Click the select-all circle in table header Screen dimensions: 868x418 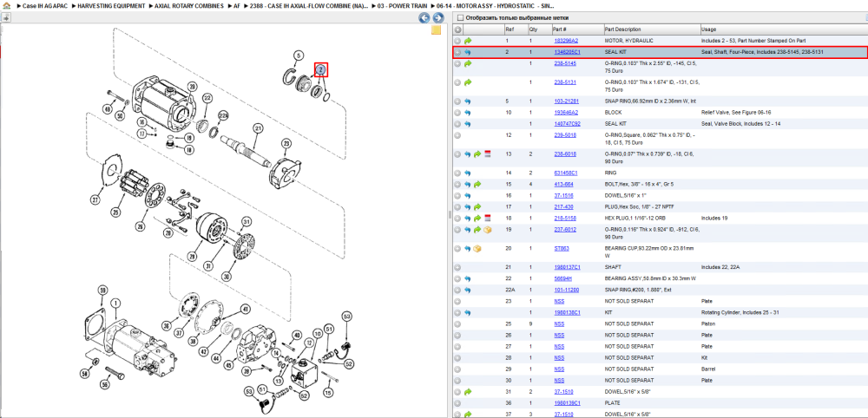457,29
